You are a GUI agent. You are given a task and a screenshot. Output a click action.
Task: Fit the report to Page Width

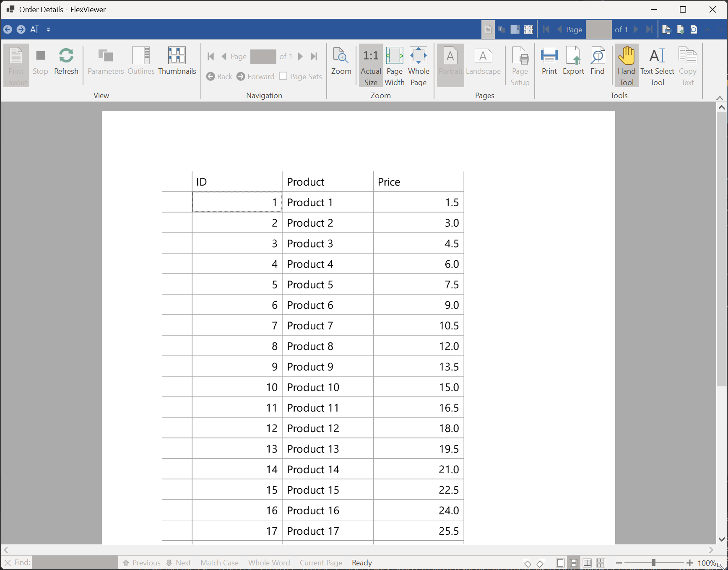pos(395,66)
